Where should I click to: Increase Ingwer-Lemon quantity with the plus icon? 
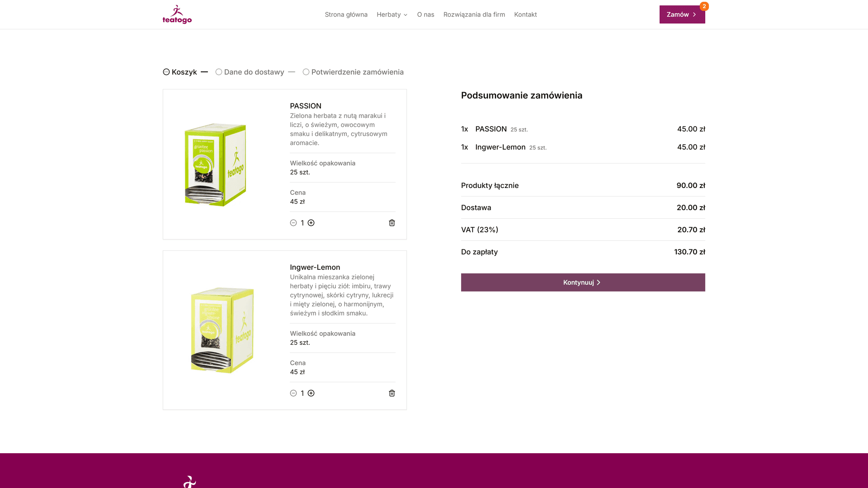pyautogui.click(x=311, y=393)
